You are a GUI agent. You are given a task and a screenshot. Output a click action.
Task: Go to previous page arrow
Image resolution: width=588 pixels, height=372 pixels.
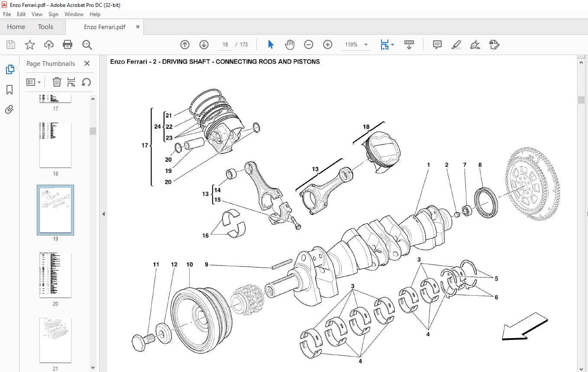[185, 45]
